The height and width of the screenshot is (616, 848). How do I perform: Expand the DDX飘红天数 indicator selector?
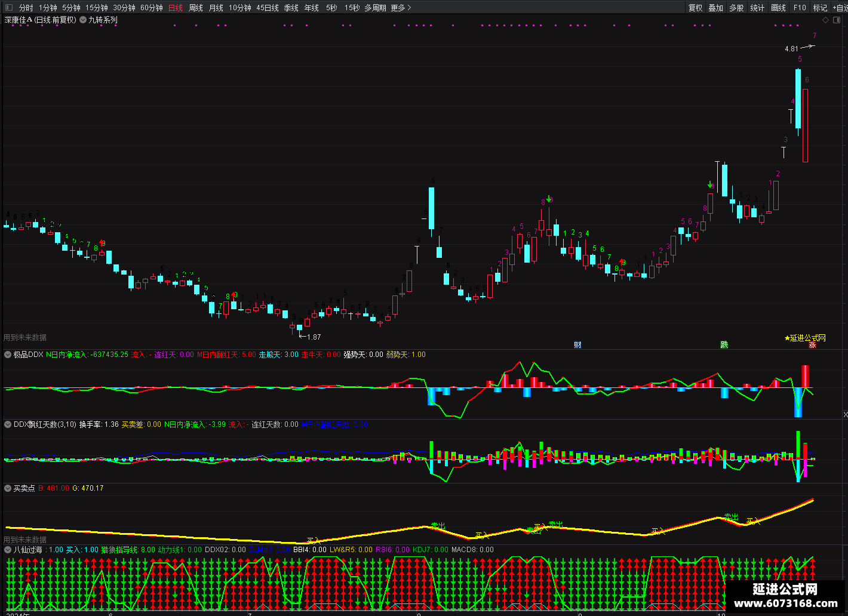point(8,424)
